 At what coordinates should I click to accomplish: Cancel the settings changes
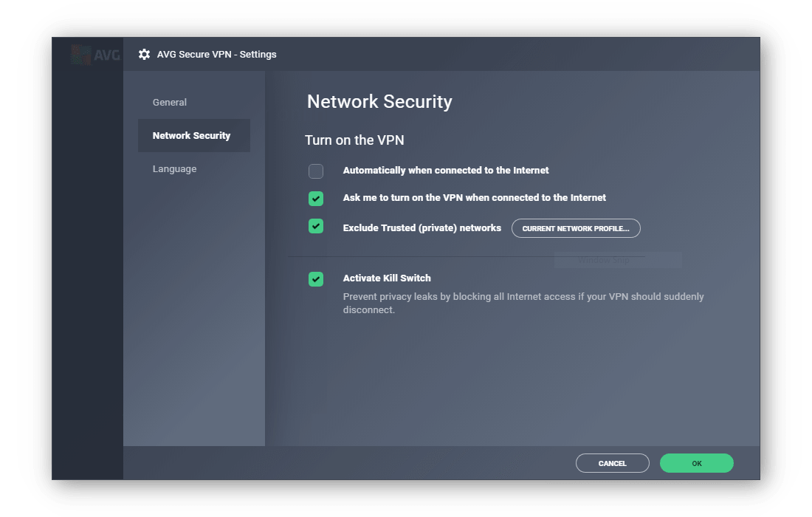[613, 463]
